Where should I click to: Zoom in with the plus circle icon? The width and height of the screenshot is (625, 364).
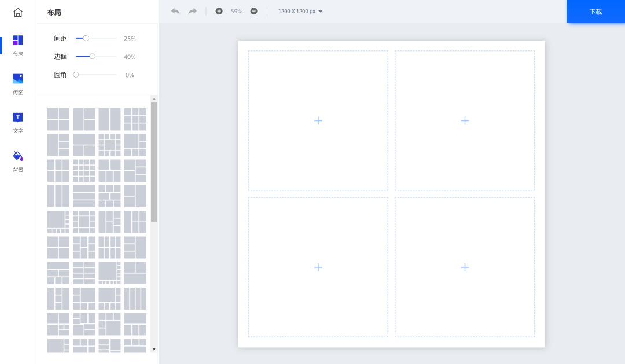[x=219, y=11]
